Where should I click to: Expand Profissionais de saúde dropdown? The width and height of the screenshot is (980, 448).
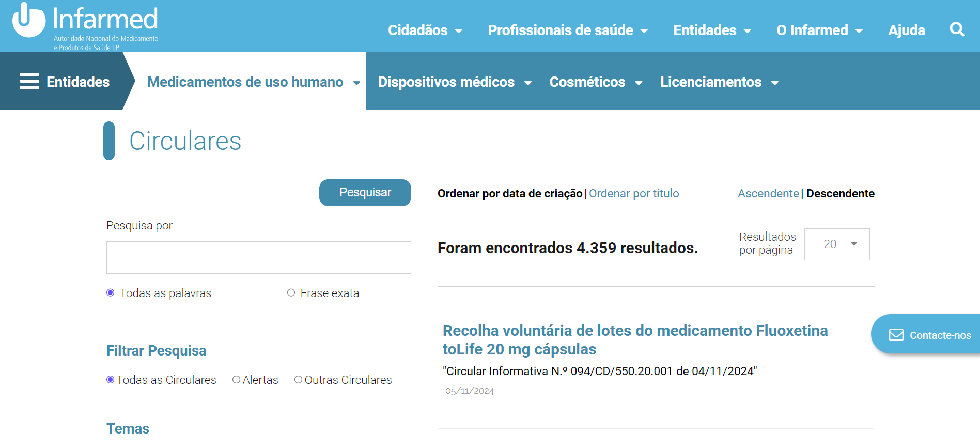(567, 30)
